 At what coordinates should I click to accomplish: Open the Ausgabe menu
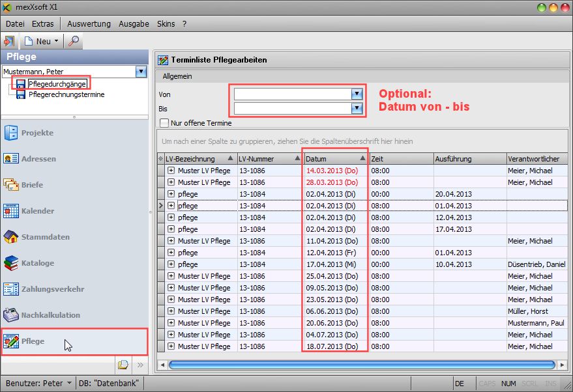click(134, 23)
